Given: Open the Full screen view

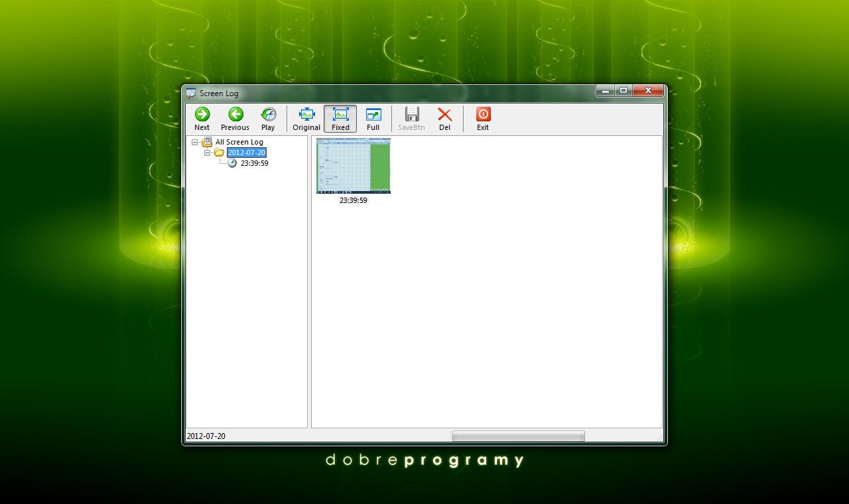Looking at the screenshot, I should (373, 119).
